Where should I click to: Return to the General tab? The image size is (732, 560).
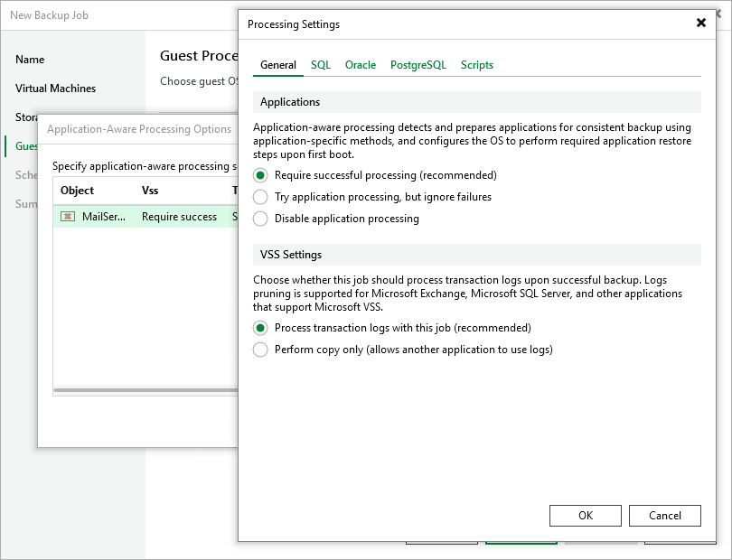tap(277, 65)
